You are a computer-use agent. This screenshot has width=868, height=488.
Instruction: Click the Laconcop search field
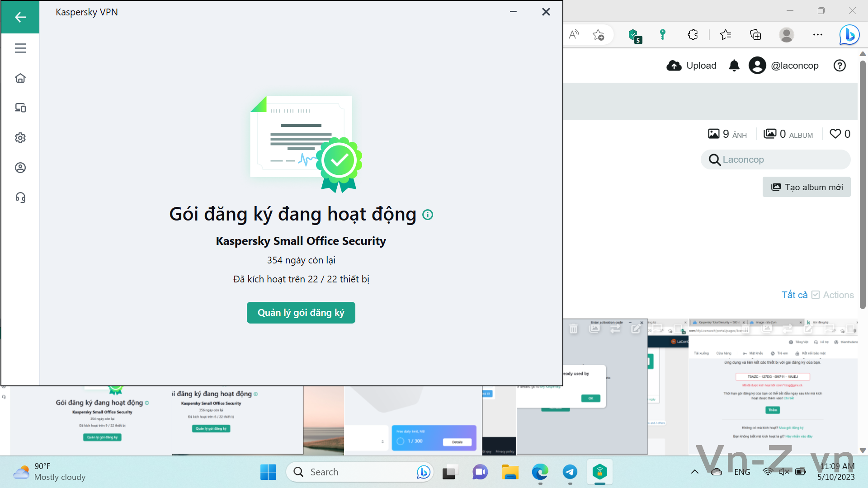[x=776, y=160]
